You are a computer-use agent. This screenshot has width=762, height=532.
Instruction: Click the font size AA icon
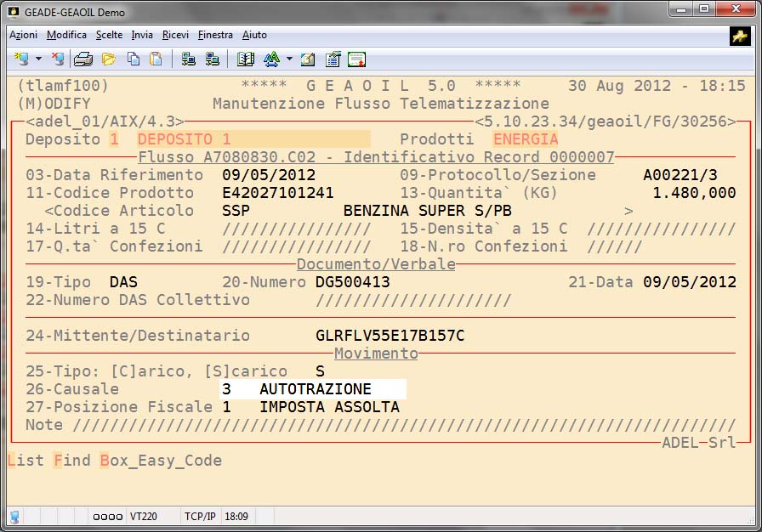271,59
